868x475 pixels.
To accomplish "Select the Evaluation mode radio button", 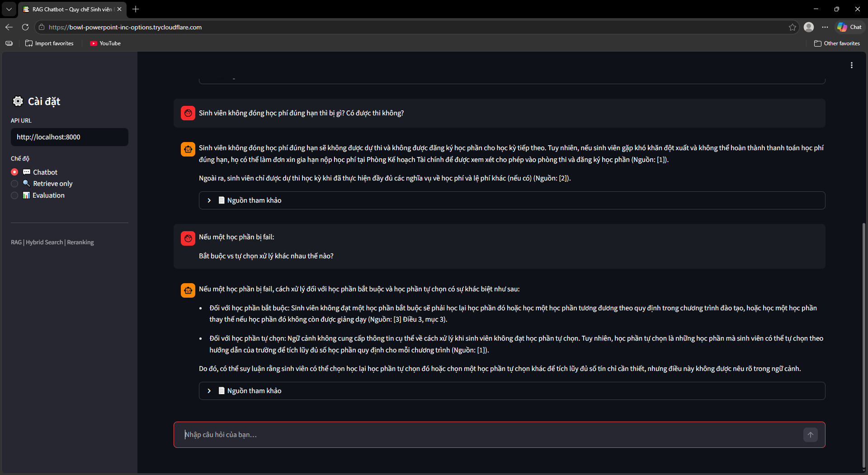I will click(x=14, y=195).
